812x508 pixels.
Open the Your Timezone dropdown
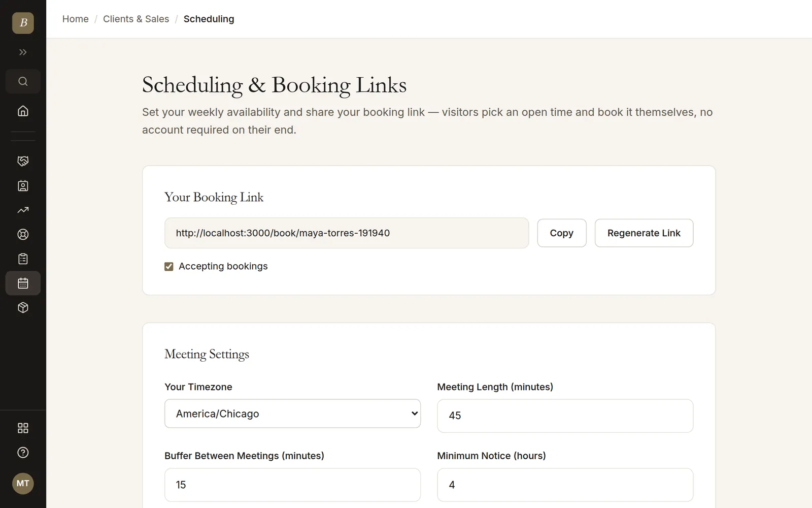(292, 414)
